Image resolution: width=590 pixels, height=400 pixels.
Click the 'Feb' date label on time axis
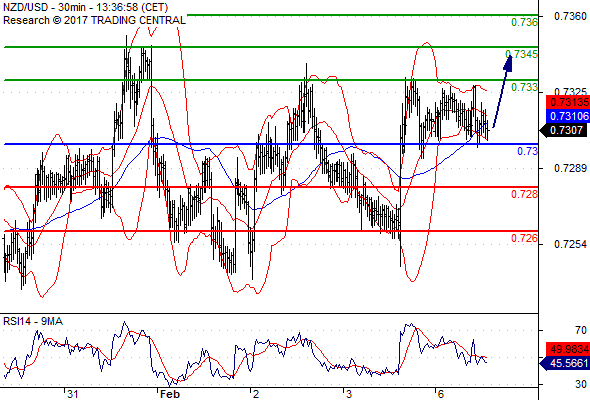[x=170, y=394]
